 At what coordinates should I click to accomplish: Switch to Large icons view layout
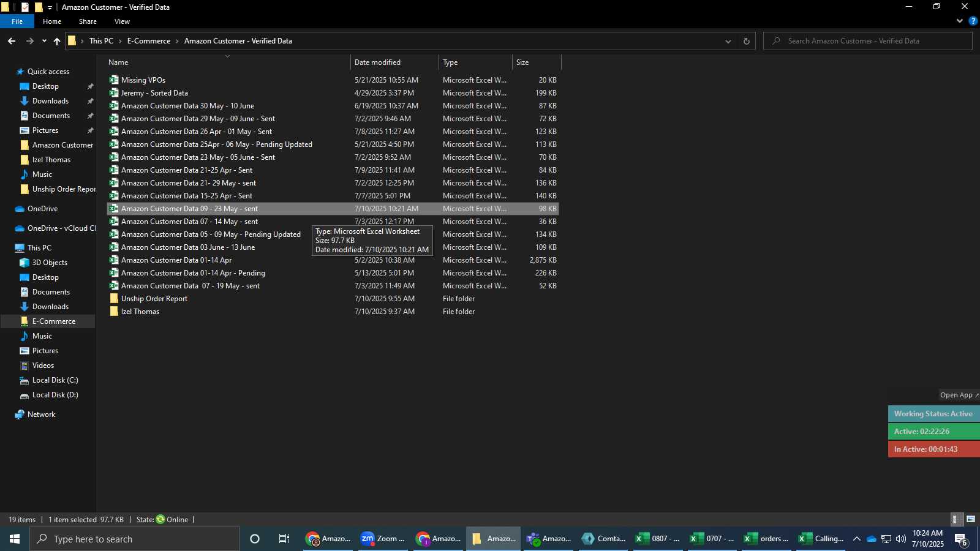pos(971,519)
